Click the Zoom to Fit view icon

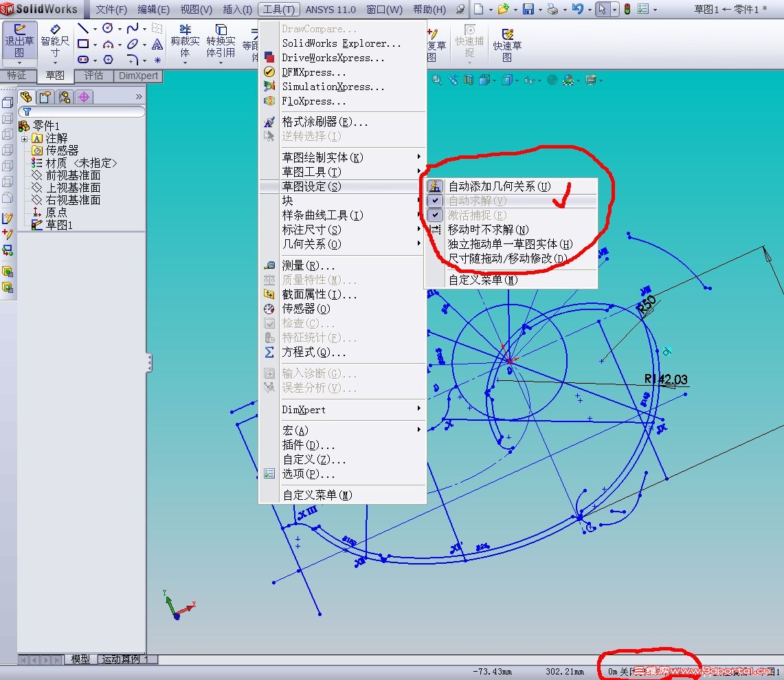click(436, 80)
